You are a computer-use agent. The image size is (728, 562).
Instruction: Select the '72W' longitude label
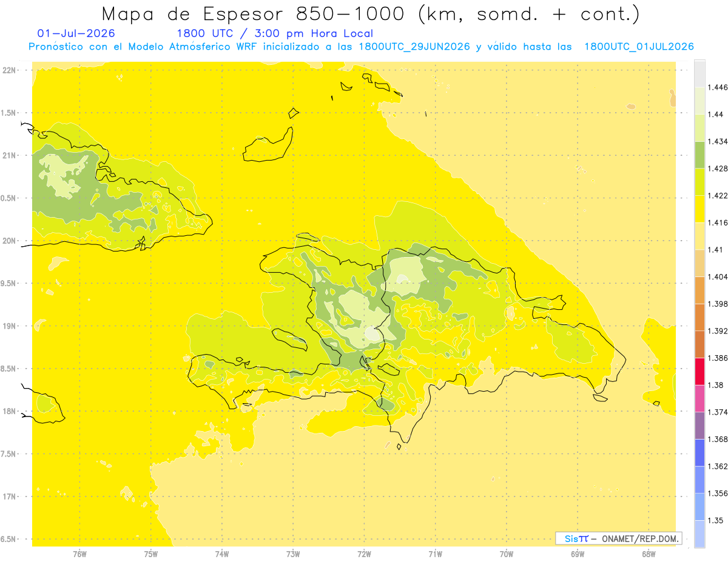(x=364, y=554)
